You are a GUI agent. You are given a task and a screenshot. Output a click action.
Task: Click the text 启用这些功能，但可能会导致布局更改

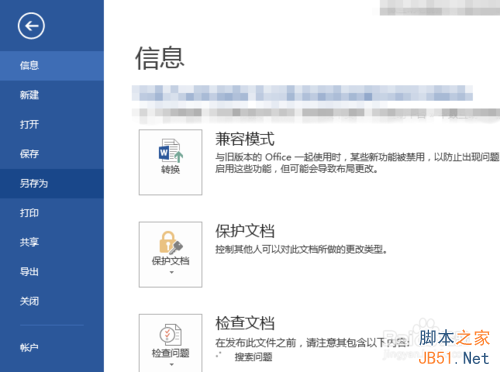[x=296, y=169]
